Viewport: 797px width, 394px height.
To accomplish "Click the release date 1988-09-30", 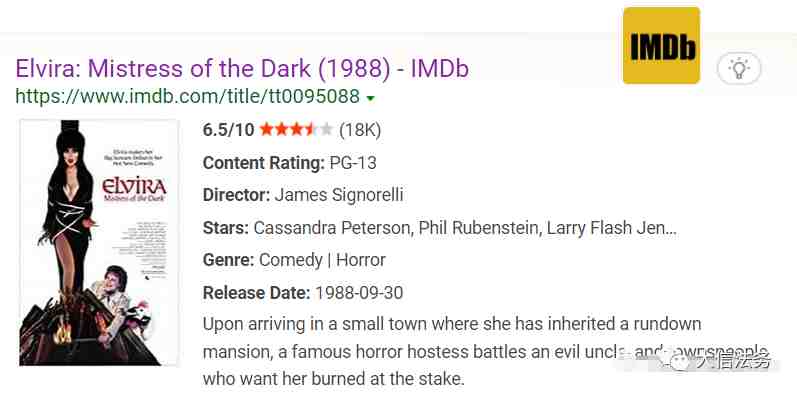I will 359,293.
